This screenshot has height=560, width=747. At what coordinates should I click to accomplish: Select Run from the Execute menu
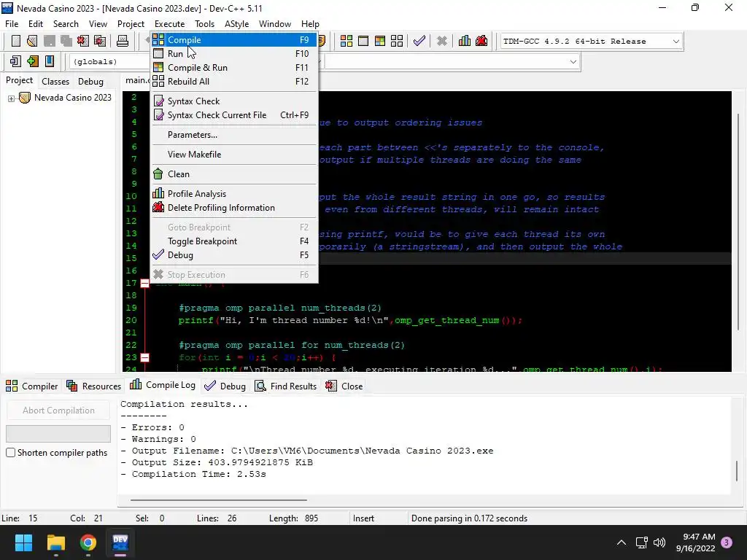234,54
